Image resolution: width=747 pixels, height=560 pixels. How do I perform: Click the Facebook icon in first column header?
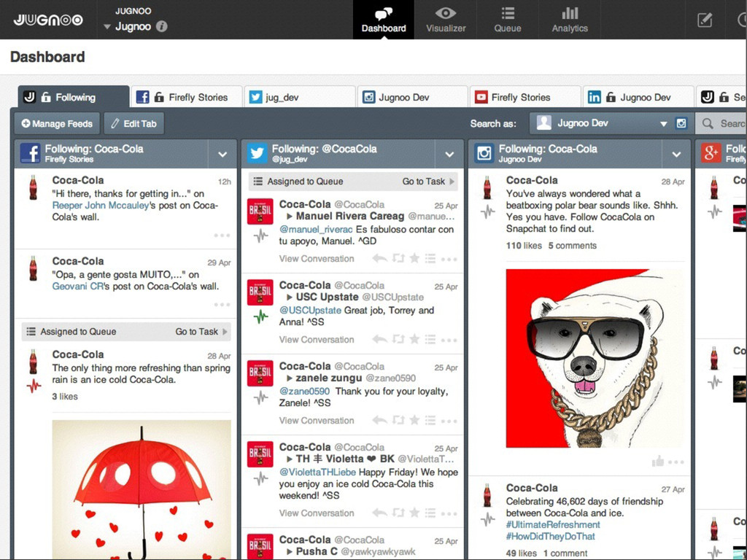[30, 154]
